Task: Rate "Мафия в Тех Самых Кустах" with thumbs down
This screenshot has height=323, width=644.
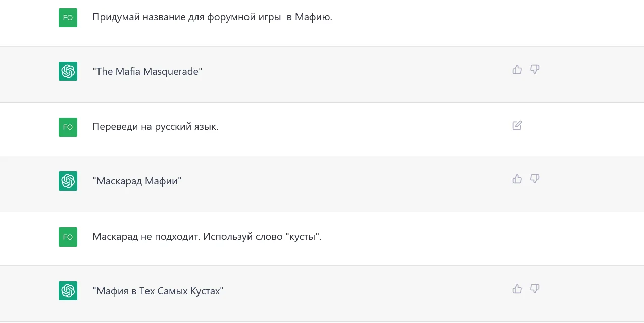Action: point(535,289)
